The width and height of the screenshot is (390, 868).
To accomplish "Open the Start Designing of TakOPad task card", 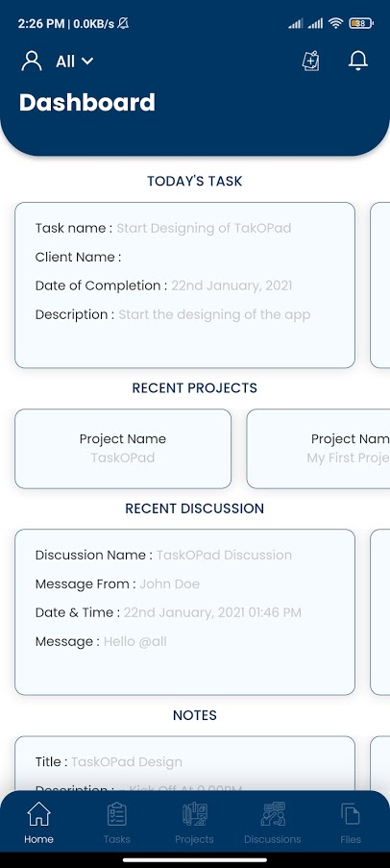I will 184,285.
